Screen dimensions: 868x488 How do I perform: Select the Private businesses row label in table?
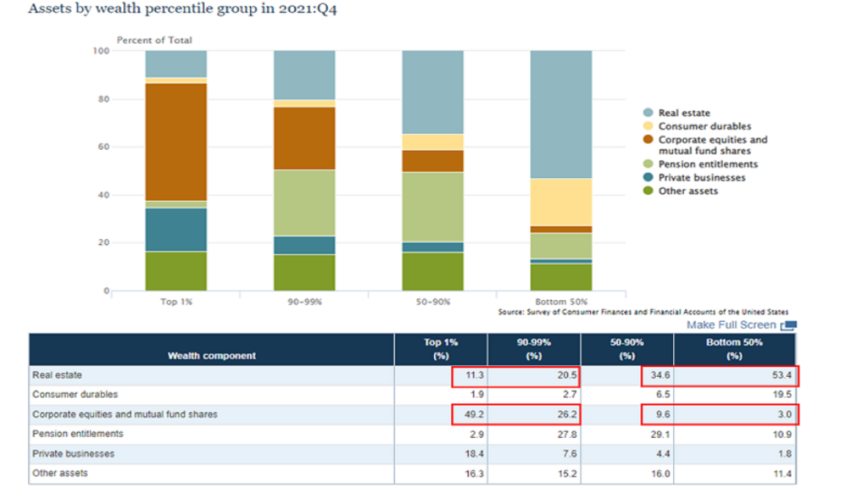point(73,454)
